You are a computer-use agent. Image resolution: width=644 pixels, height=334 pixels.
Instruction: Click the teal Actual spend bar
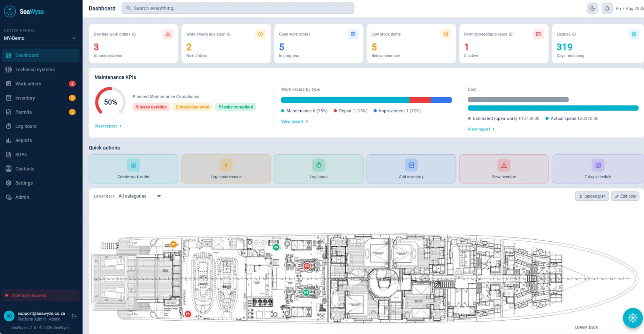click(x=553, y=108)
